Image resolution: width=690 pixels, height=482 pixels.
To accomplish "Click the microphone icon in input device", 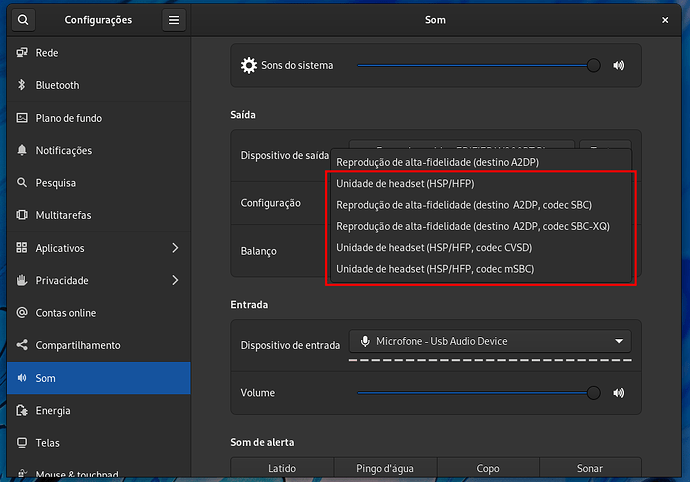I will [x=365, y=341].
